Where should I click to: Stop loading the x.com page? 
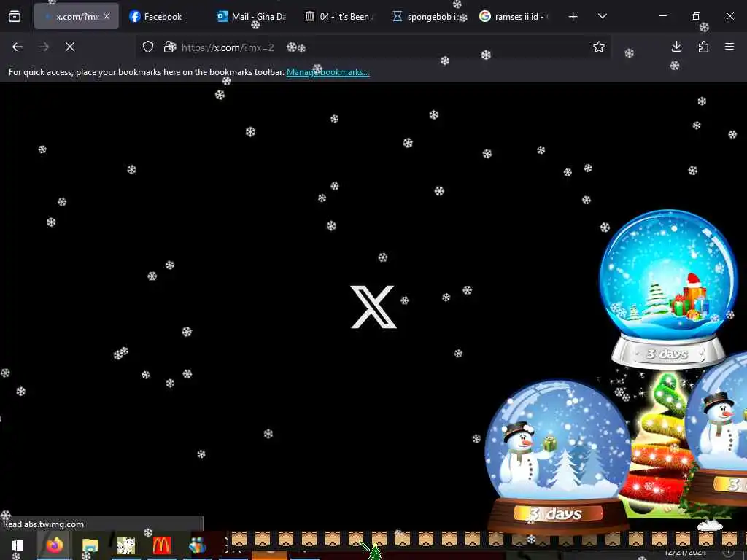click(x=70, y=47)
